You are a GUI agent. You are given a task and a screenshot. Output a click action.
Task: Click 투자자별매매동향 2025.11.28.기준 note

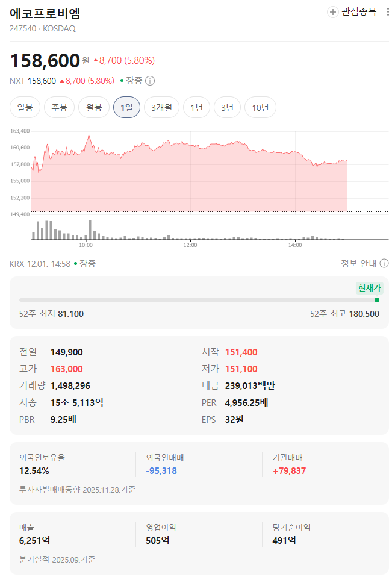[x=77, y=490]
